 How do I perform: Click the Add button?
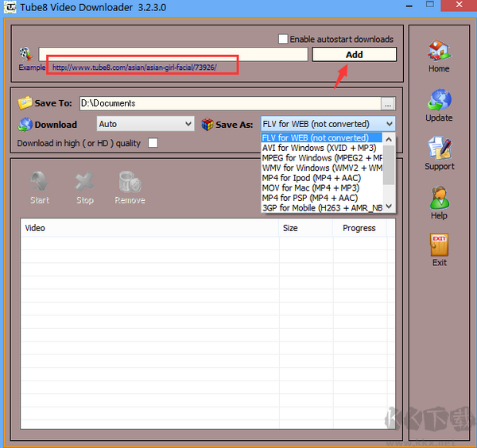(354, 54)
